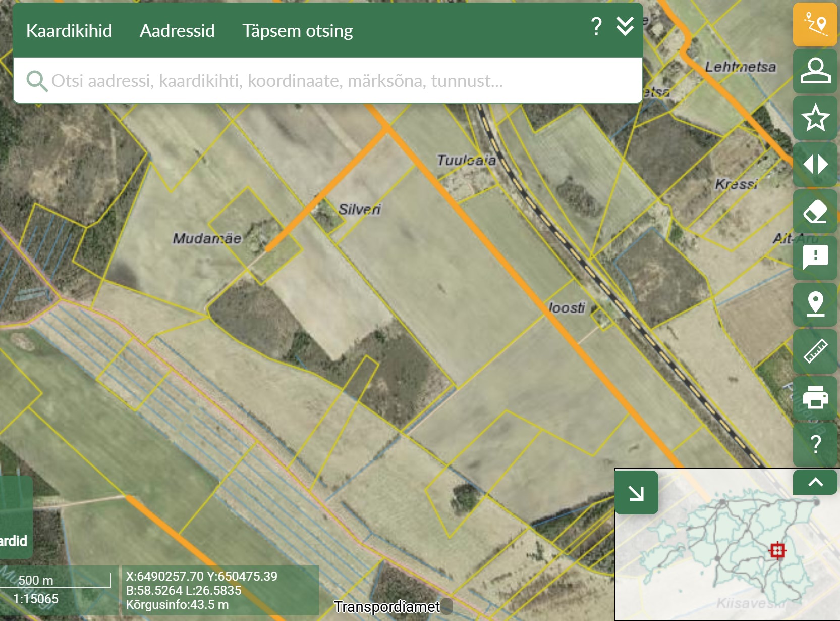Collapse the toolbar with the up chevron

pos(815,482)
